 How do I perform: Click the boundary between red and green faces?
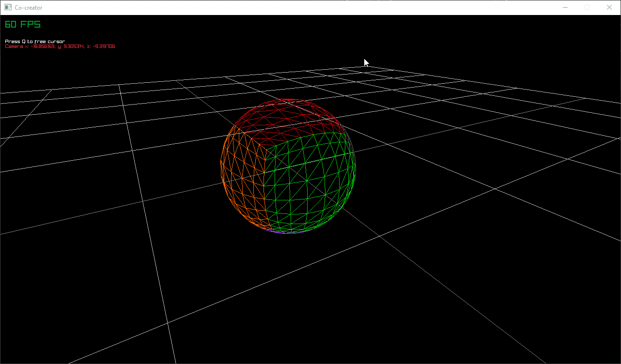click(x=310, y=135)
